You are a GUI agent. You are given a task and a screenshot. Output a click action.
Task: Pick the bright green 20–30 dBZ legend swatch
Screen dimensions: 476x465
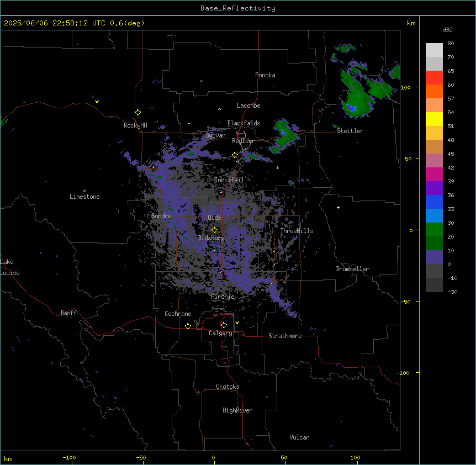click(434, 230)
